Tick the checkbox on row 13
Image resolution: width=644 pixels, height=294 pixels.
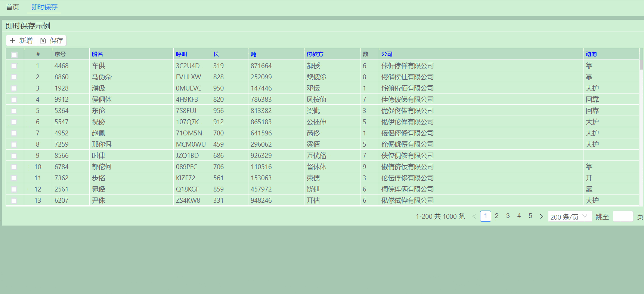(x=14, y=200)
